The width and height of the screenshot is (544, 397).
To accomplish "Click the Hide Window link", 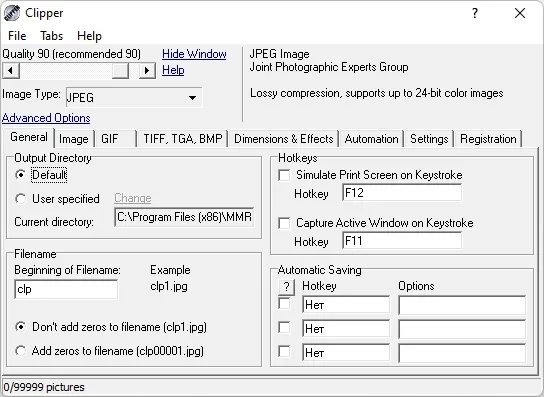I will 194,54.
